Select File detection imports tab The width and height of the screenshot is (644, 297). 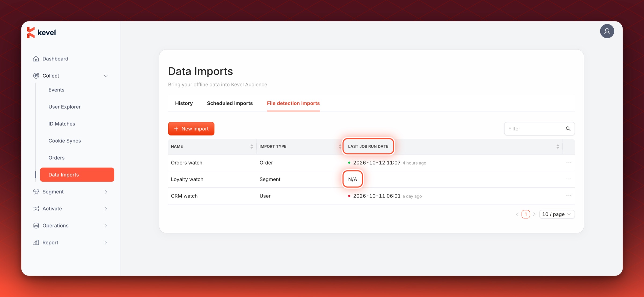pos(293,103)
